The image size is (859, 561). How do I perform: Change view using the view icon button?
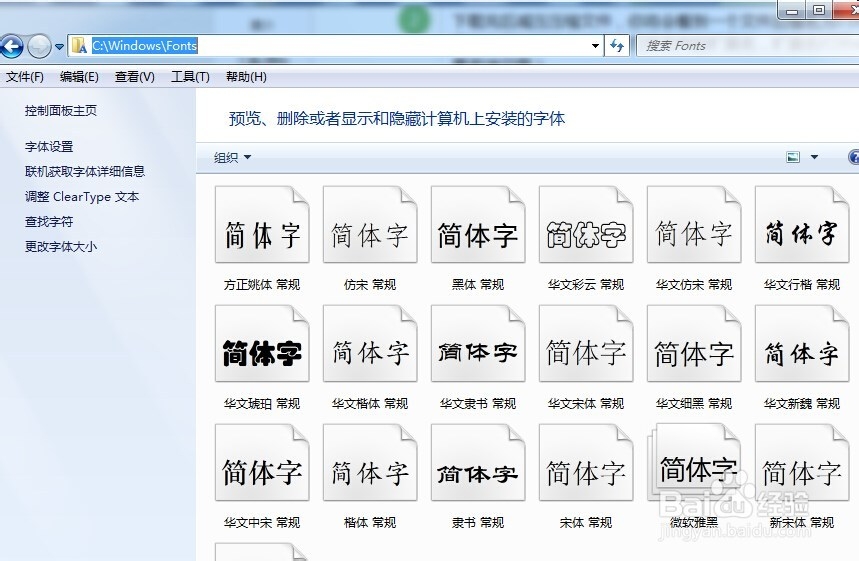pyautogui.click(x=793, y=157)
